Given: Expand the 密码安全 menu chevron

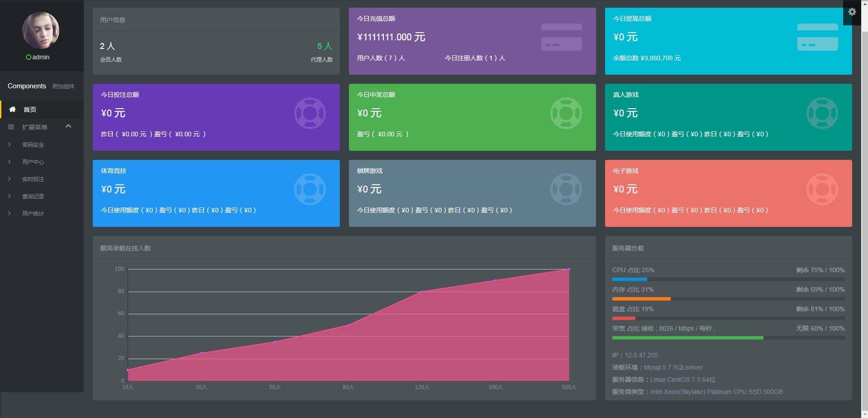Looking at the screenshot, I should click(x=10, y=144).
